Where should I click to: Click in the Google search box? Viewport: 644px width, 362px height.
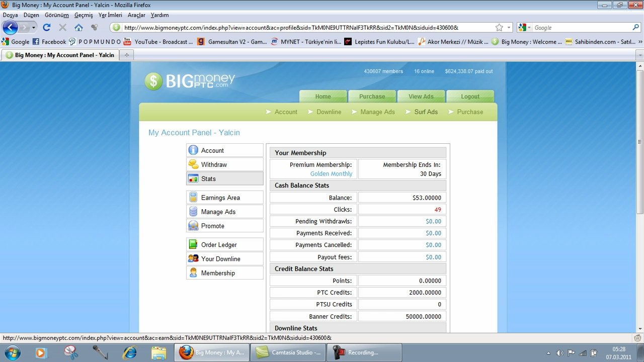(581, 28)
